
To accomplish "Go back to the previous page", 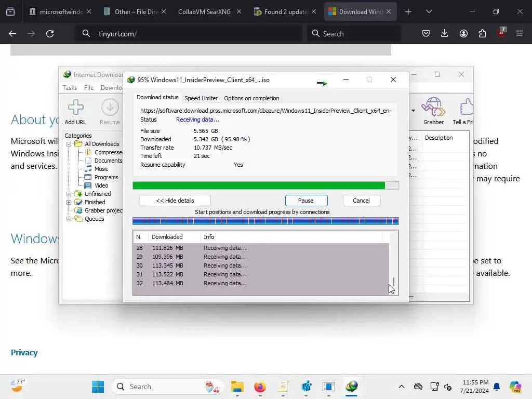I will pos(12,34).
